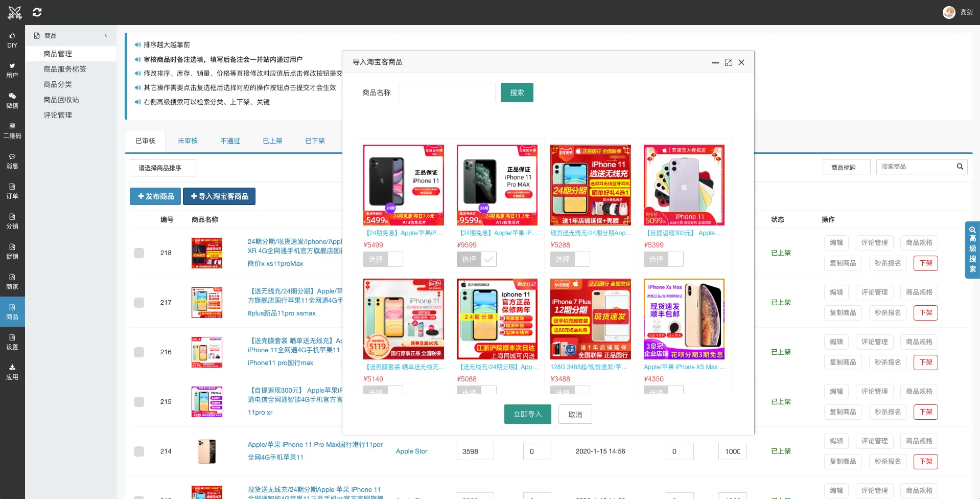Collapse the 商品 submenu header
The width and height of the screenshot is (980, 499).
pos(71,36)
